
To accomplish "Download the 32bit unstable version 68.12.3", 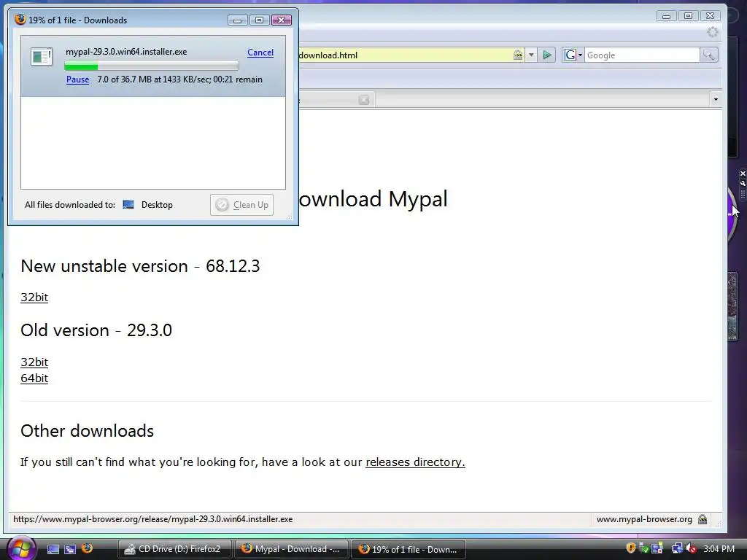I will click(34, 297).
